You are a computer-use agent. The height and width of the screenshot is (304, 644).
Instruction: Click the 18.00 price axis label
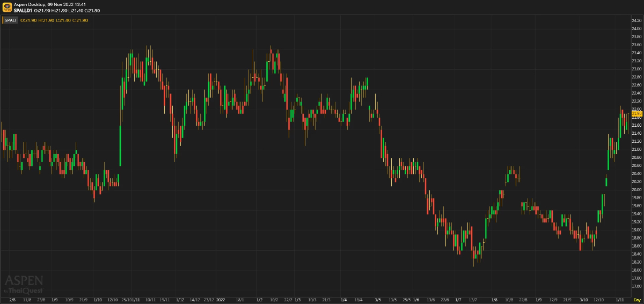click(636, 270)
